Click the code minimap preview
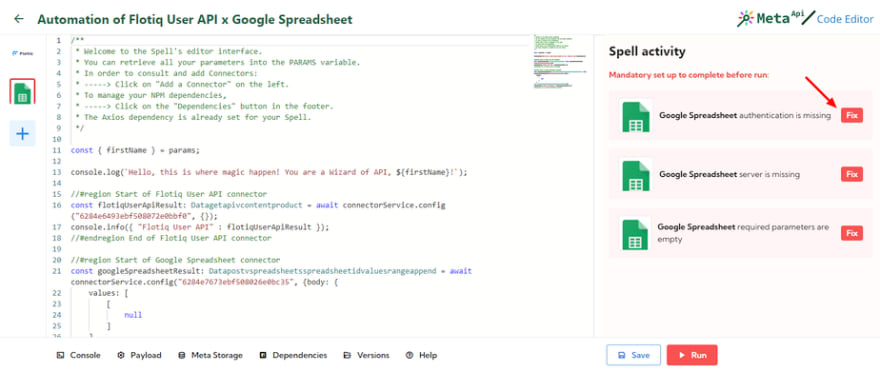This screenshot has height=372, width=880. [x=560, y=62]
